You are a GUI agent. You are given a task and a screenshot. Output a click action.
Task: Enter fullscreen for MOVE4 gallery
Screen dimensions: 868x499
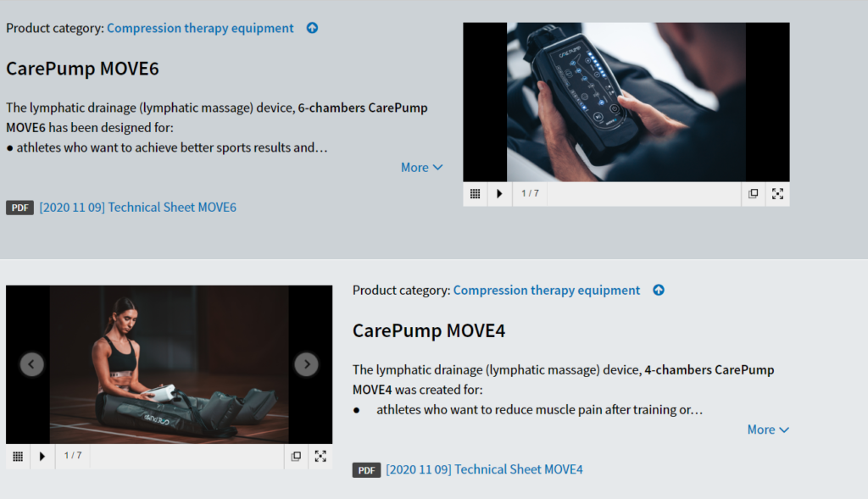pos(320,457)
